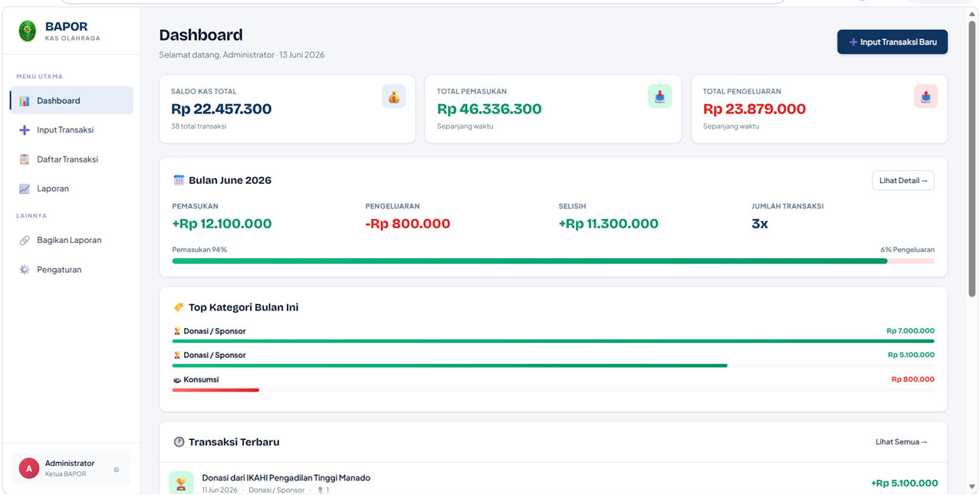Click the Dashboard chart icon in sidebar
The height and width of the screenshot is (495, 980).
coord(25,100)
